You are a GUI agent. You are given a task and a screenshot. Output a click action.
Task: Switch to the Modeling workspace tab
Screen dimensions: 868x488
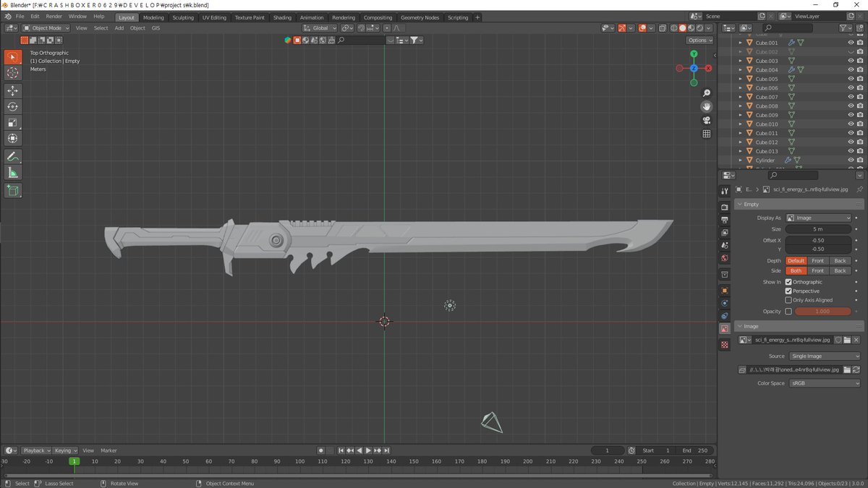(x=153, y=17)
